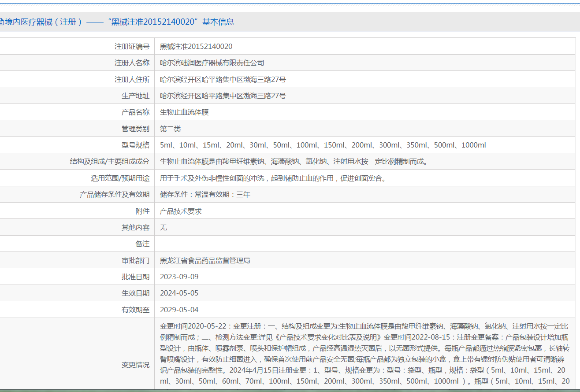Click the approving department 黑龙江省食品药品监督管理局
This screenshot has width=580, height=392.
(205, 261)
